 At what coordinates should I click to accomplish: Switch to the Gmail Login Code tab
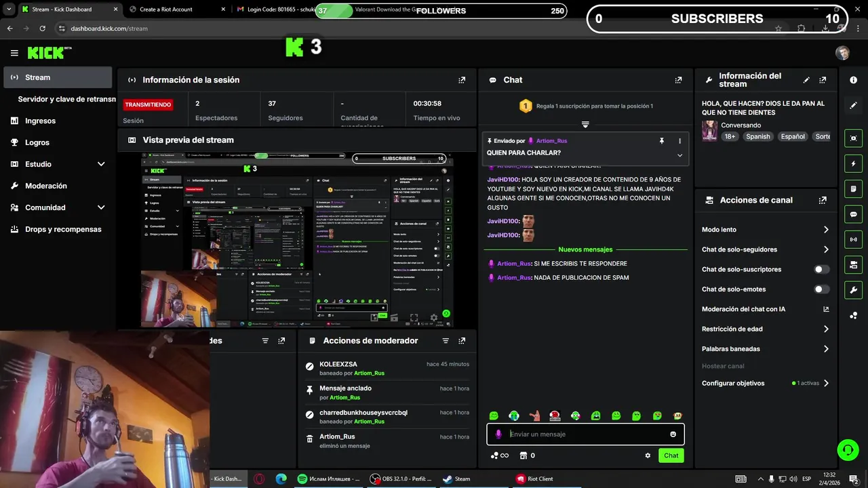pos(275,9)
